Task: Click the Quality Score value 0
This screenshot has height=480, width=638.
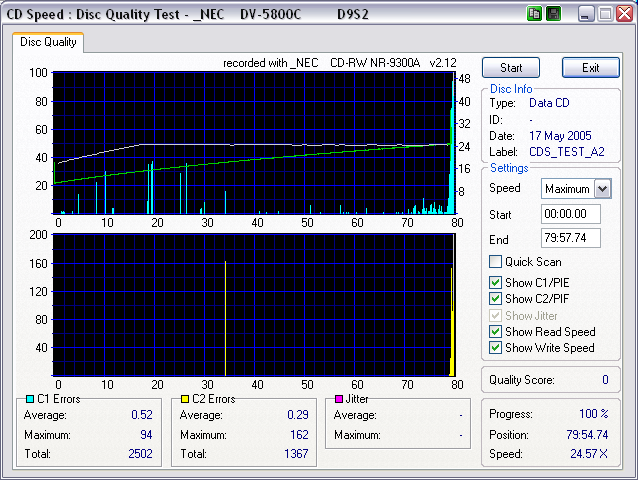Action: coord(605,380)
